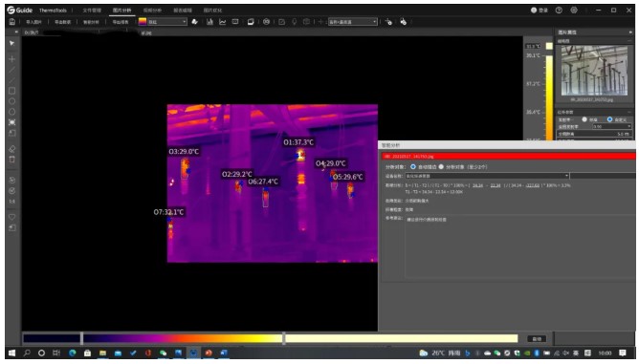The height and width of the screenshot is (364, 639).
Task: Open the image analysis tab
Action: [121, 11]
